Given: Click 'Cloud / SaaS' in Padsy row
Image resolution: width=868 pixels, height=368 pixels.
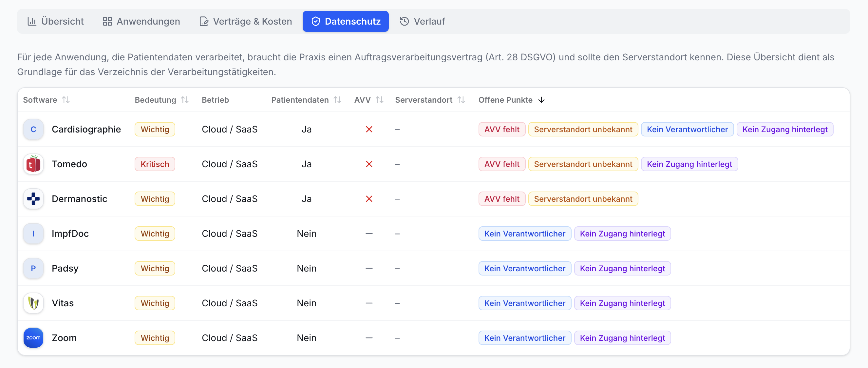Looking at the screenshot, I should coord(230,268).
